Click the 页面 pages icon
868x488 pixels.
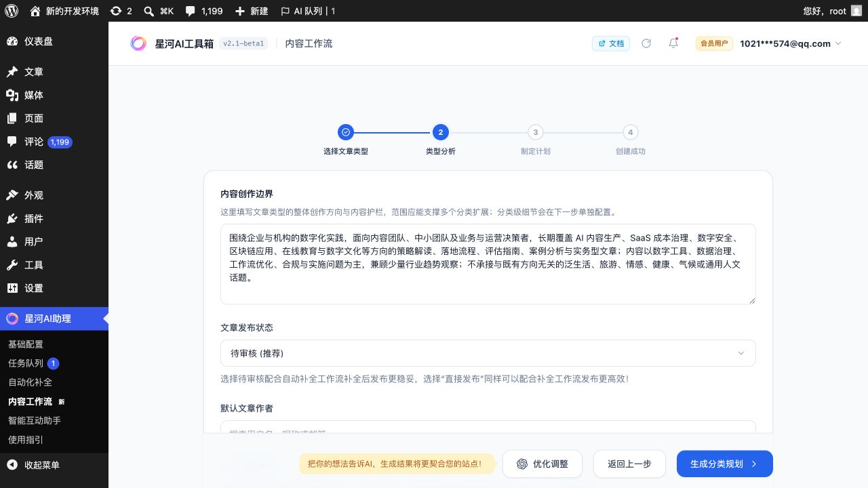12,118
